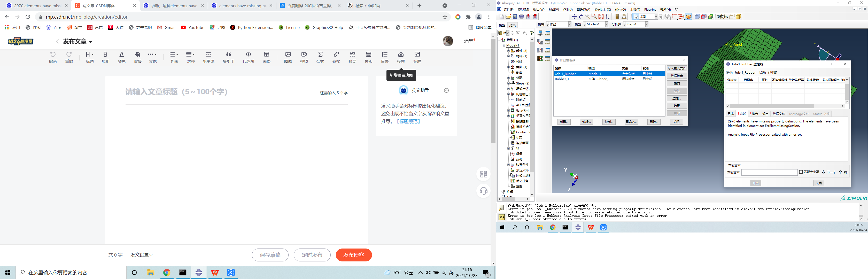This screenshot has width=868, height=279.
Task: Click 数据检查 in the job manager
Action: click(677, 76)
